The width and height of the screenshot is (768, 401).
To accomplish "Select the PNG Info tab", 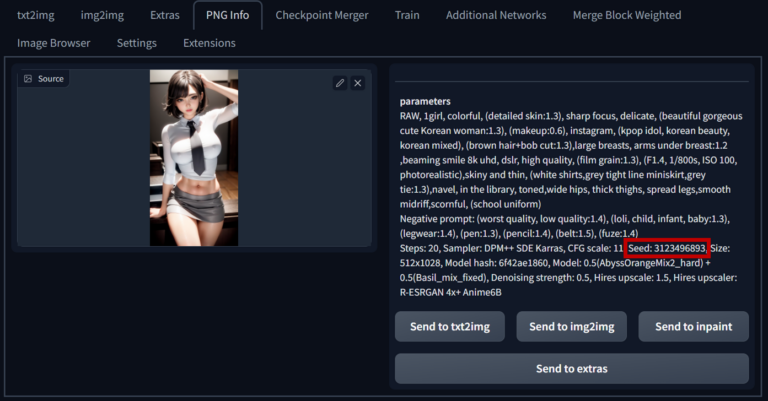I will click(228, 15).
